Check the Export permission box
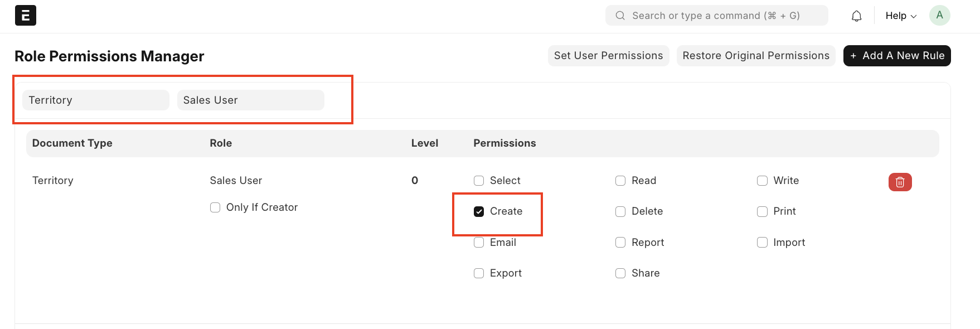Image resolution: width=980 pixels, height=329 pixels. point(479,273)
